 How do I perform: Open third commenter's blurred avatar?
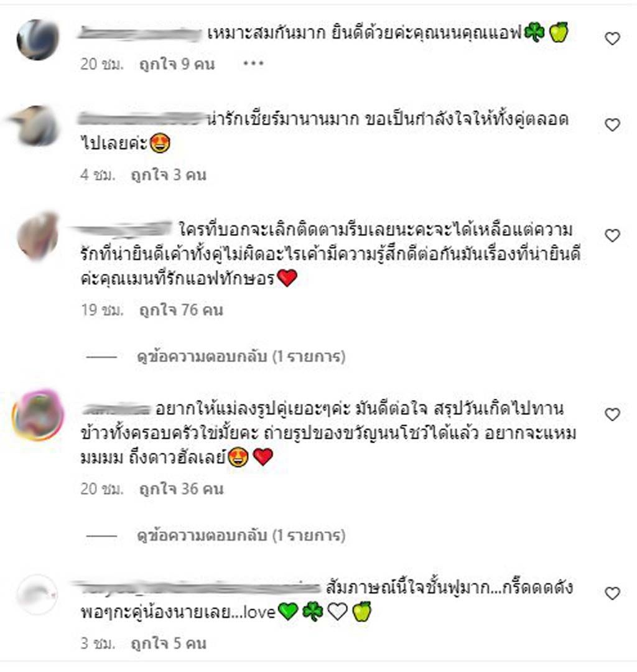click(x=38, y=236)
